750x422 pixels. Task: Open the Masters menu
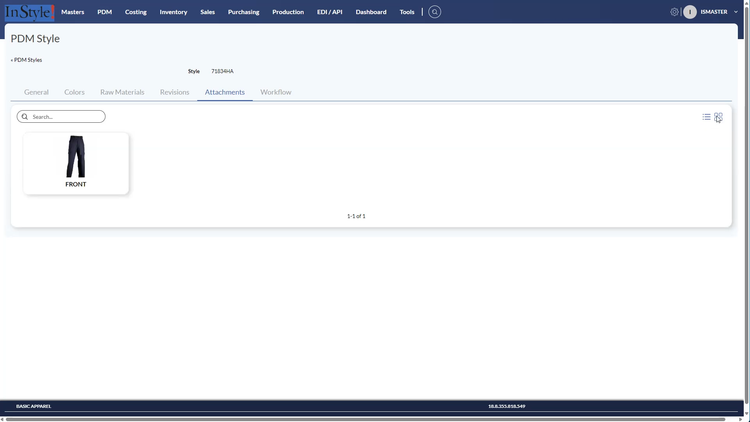(x=72, y=12)
